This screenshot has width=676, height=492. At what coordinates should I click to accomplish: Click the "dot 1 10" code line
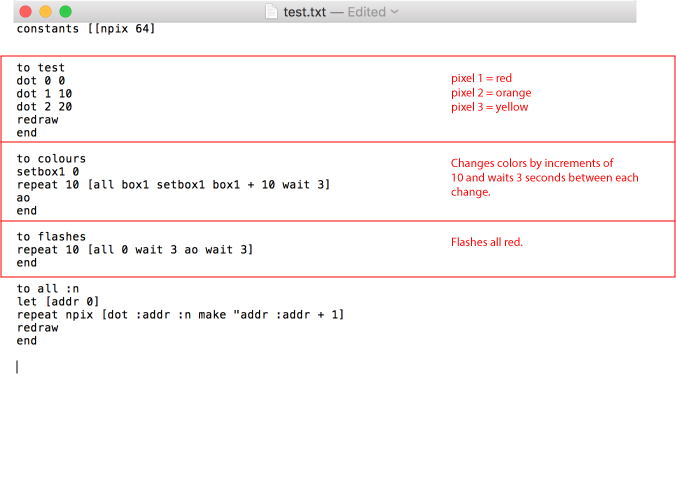point(44,94)
